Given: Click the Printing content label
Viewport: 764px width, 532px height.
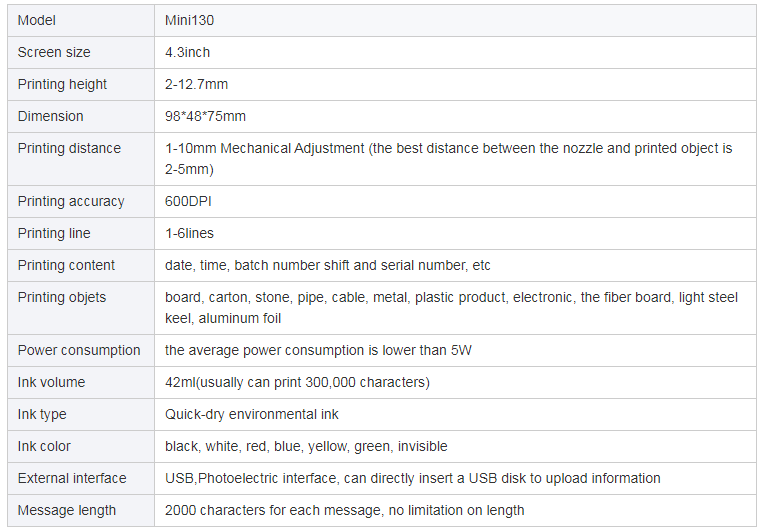Looking at the screenshot, I should tap(66, 266).
